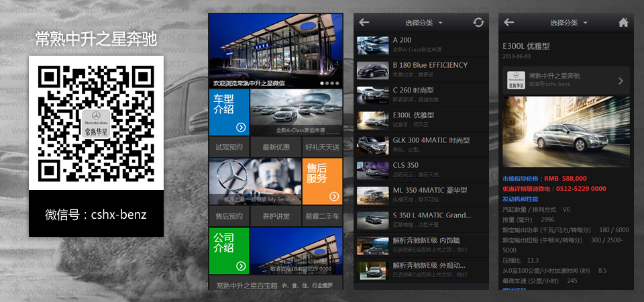Tap the refresh icon in the car list header
The width and height of the screenshot is (644, 302).
click(x=478, y=23)
